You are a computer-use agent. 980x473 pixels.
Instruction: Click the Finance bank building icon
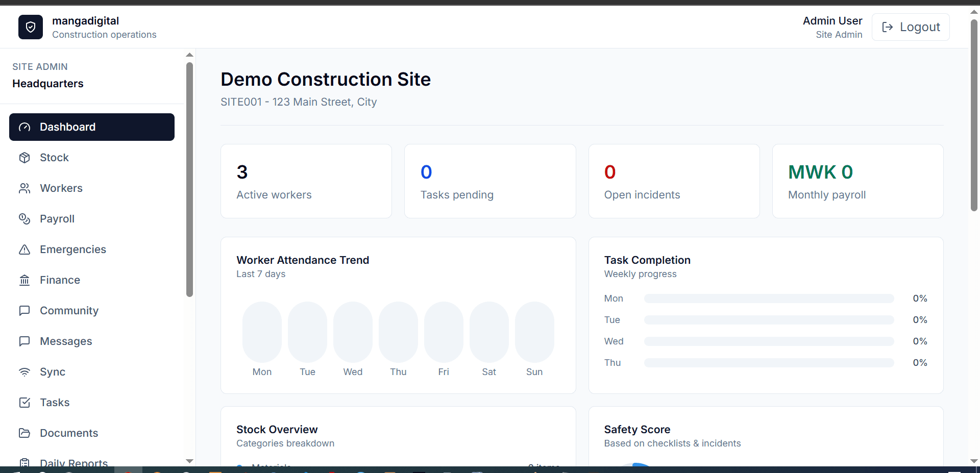[24, 280]
